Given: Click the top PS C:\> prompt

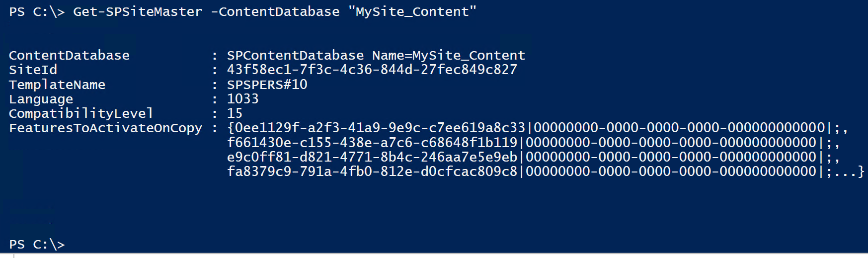Looking at the screenshot, I should pyautogui.click(x=37, y=11).
